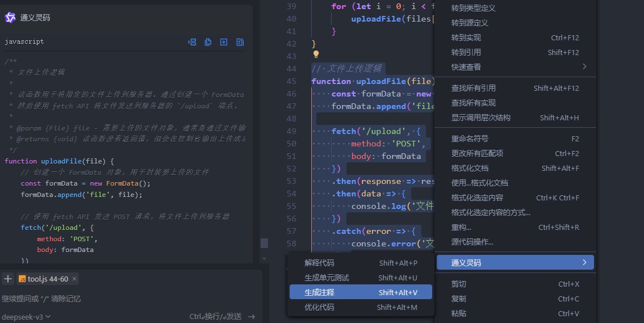Click 'function uploadFile(file) {' in chat code
The height and width of the screenshot is (323, 644).
[59, 161]
